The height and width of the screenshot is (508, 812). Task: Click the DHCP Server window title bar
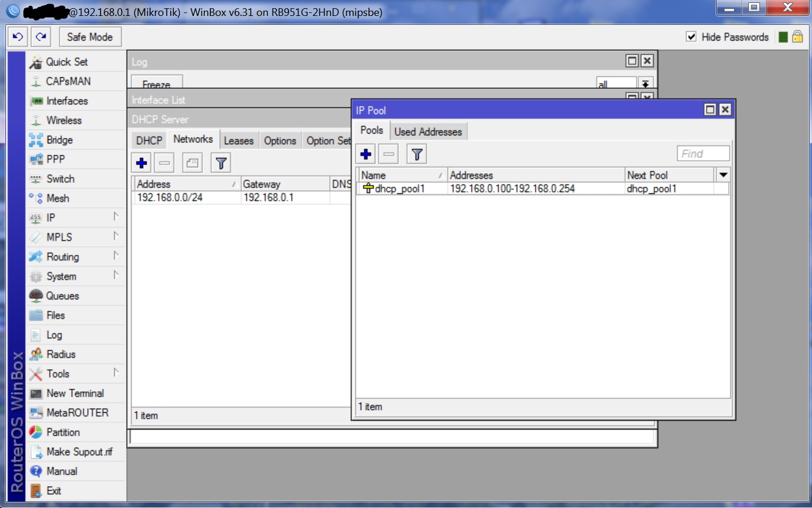point(239,119)
